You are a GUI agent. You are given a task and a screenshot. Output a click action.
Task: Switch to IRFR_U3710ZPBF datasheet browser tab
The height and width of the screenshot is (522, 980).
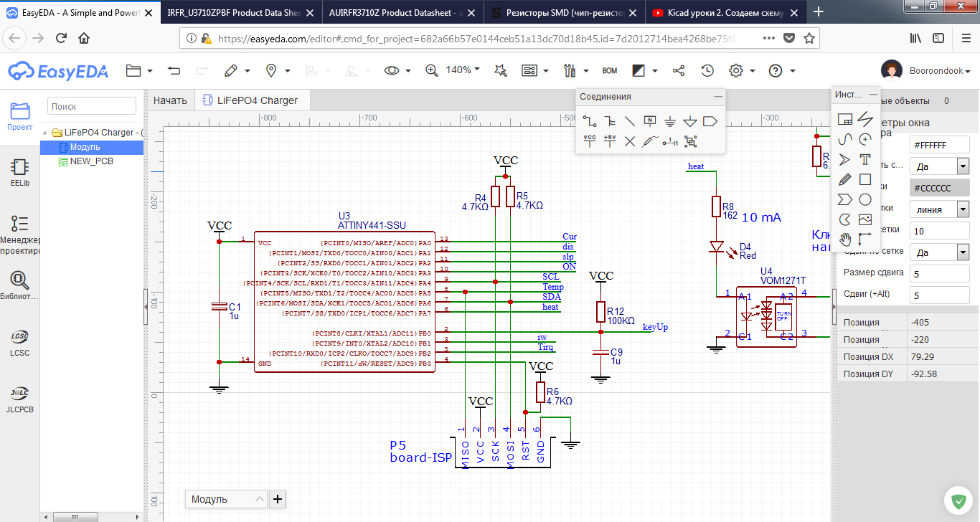point(242,11)
